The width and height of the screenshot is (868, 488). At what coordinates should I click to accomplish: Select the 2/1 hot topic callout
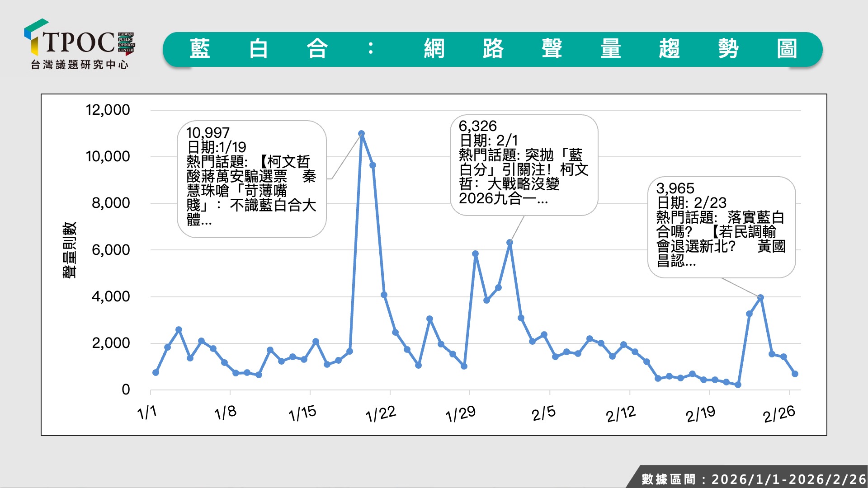pos(524,165)
